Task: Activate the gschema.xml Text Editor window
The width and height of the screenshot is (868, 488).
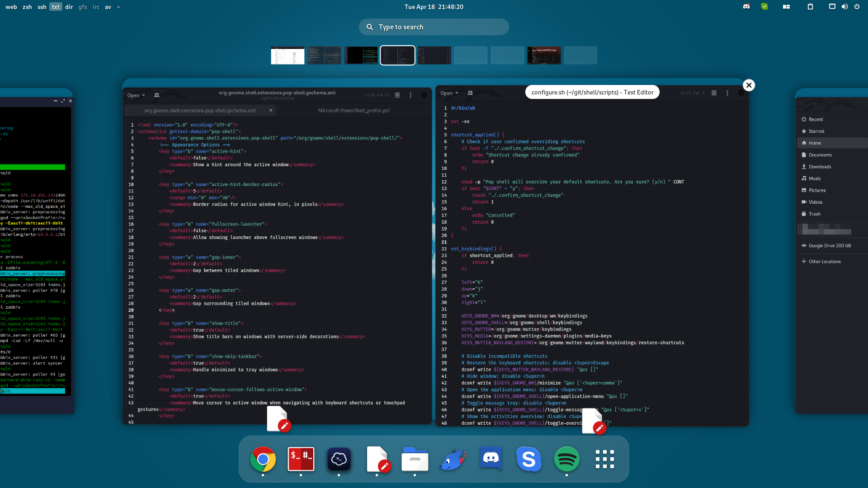Action: pos(277,256)
